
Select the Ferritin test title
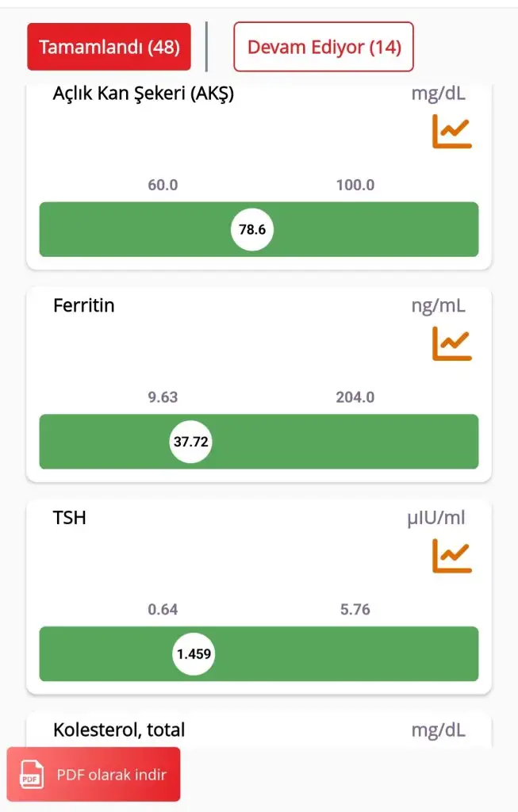point(84,305)
